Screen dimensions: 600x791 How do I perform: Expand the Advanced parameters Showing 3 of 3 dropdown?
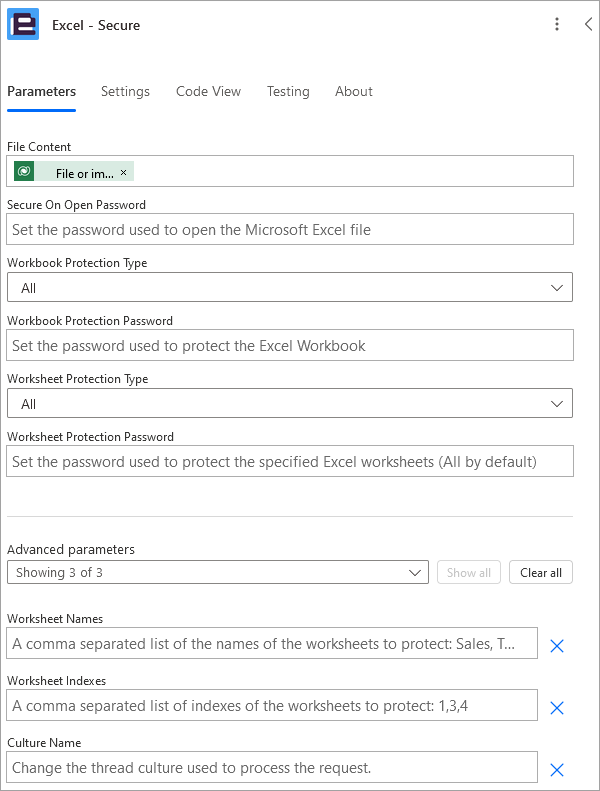217,573
